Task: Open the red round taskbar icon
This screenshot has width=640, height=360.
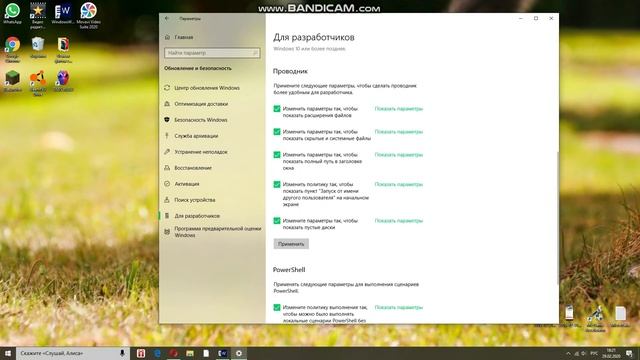Action: 173,353
